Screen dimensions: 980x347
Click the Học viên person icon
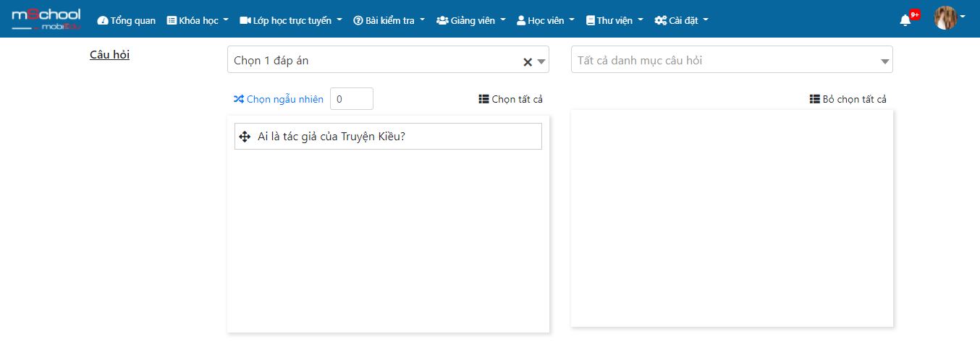tap(521, 20)
